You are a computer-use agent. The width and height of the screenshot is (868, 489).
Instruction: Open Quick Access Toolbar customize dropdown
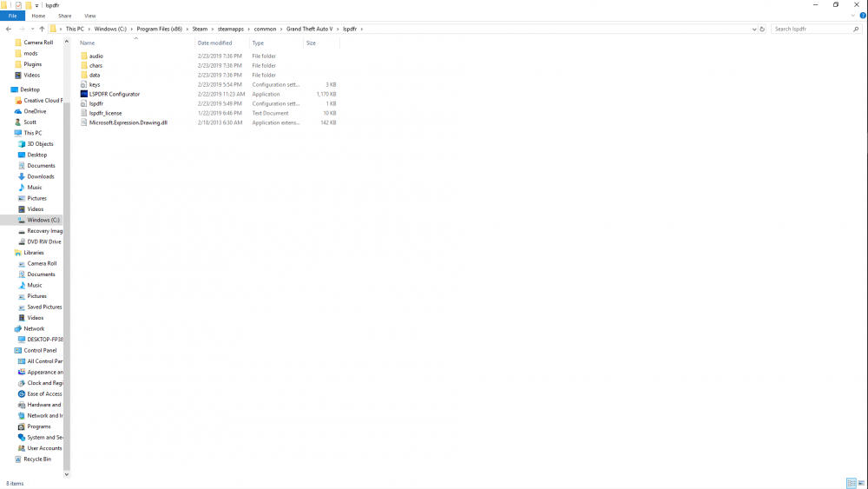(36, 5)
